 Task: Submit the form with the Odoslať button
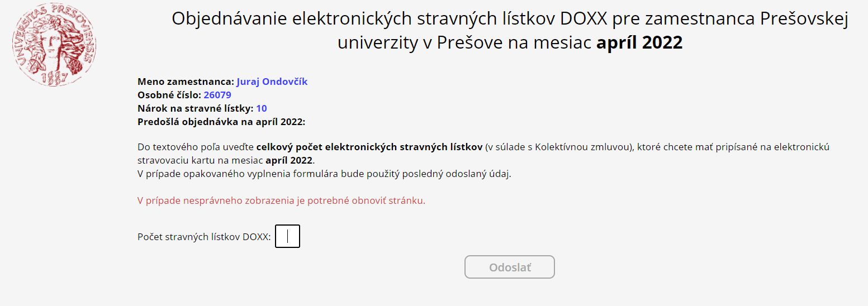510,267
